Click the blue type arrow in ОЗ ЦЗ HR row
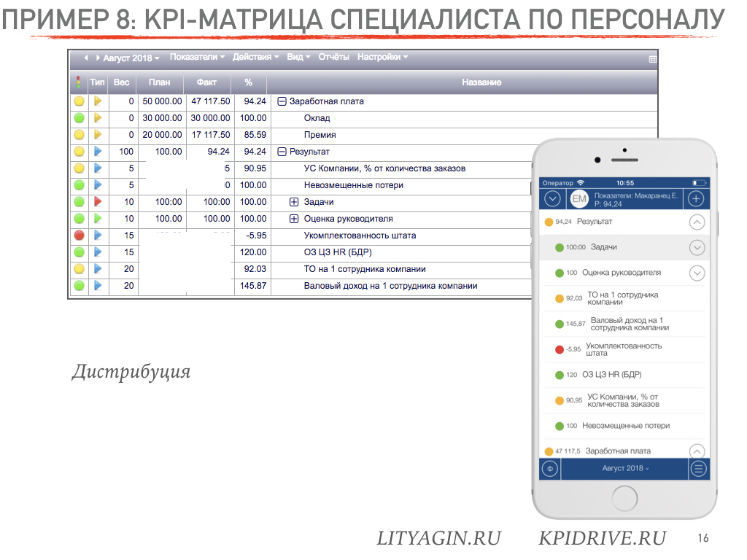Viewport: 747px width, 560px height. point(98,252)
